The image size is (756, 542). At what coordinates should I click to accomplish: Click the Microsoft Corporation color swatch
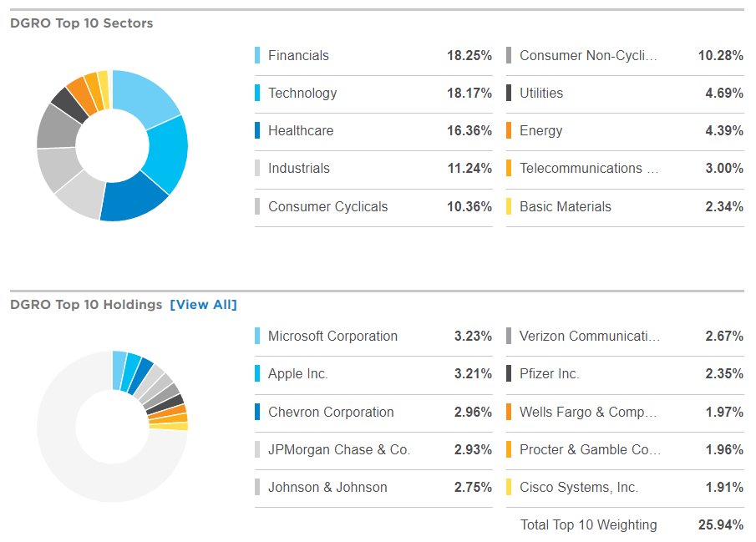coord(257,337)
